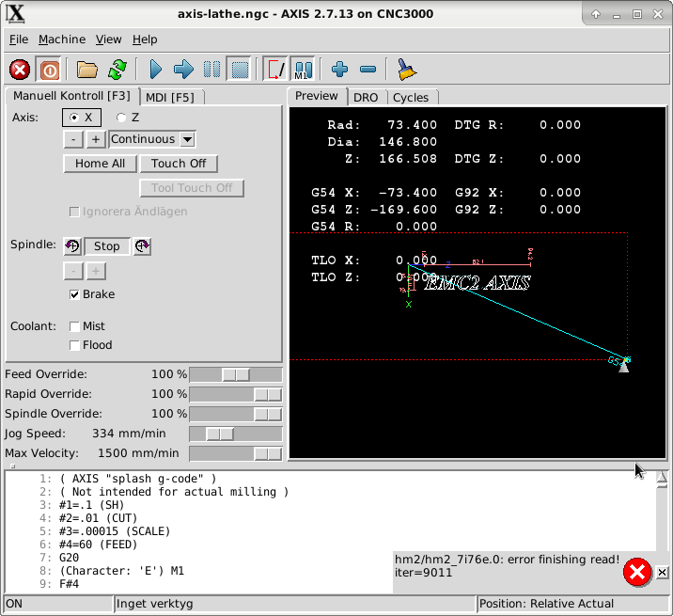Jog axis in negative direction
The width and height of the screenshot is (673, 616).
[73, 139]
